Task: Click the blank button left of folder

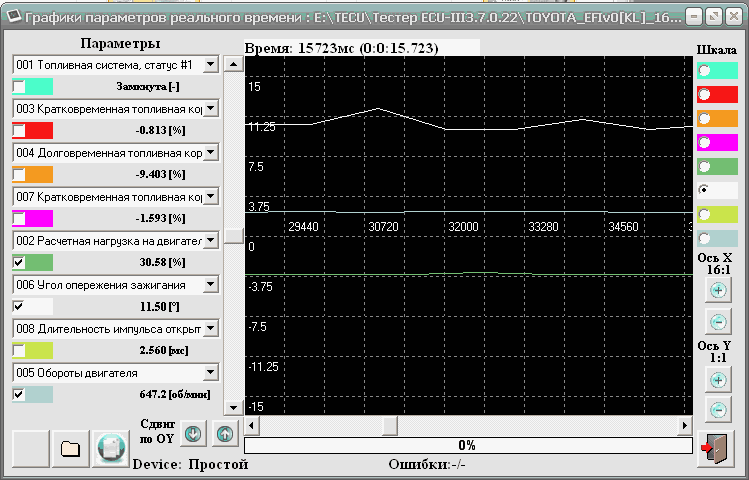Action: point(29,448)
